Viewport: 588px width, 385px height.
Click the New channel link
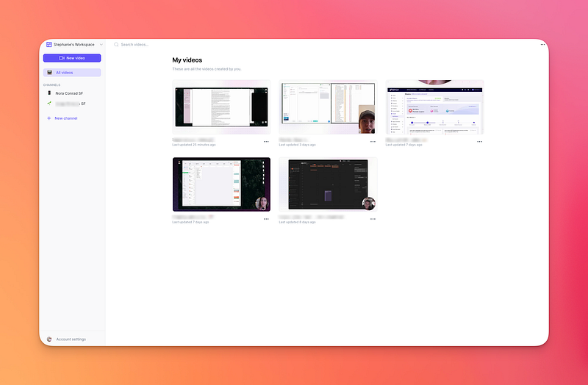[x=65, y=118]
